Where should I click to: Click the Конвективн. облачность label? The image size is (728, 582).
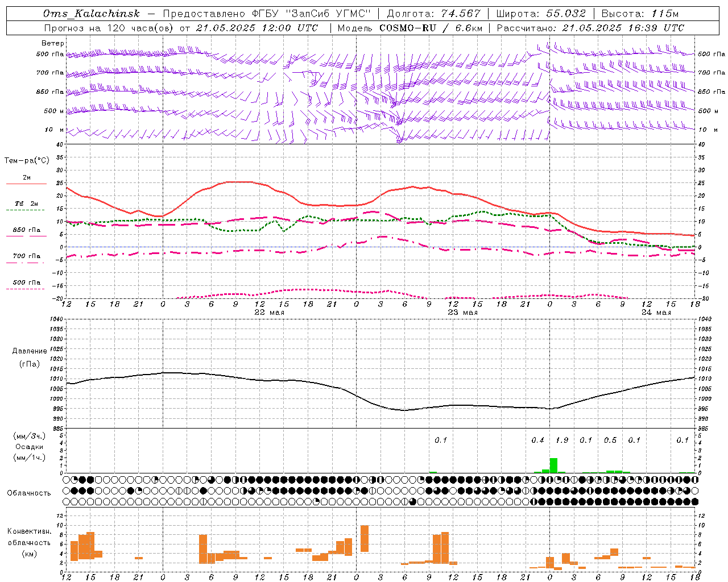pyautogui.click(x=29, y=537)
